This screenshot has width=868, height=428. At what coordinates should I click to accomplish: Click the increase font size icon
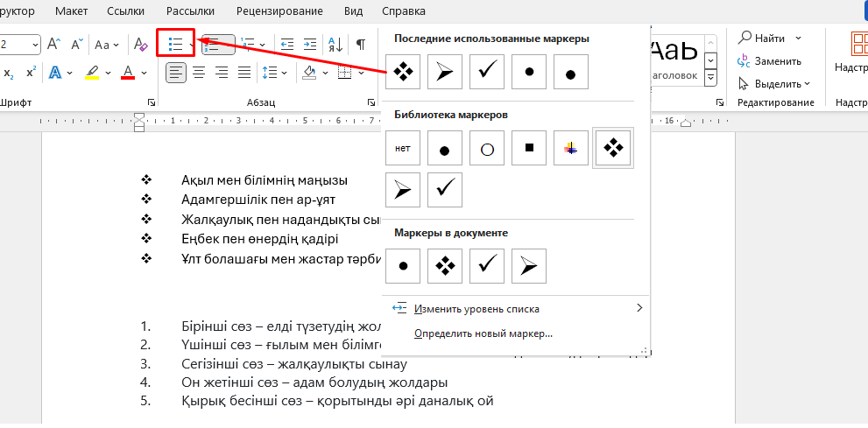(x=54, y=44)
